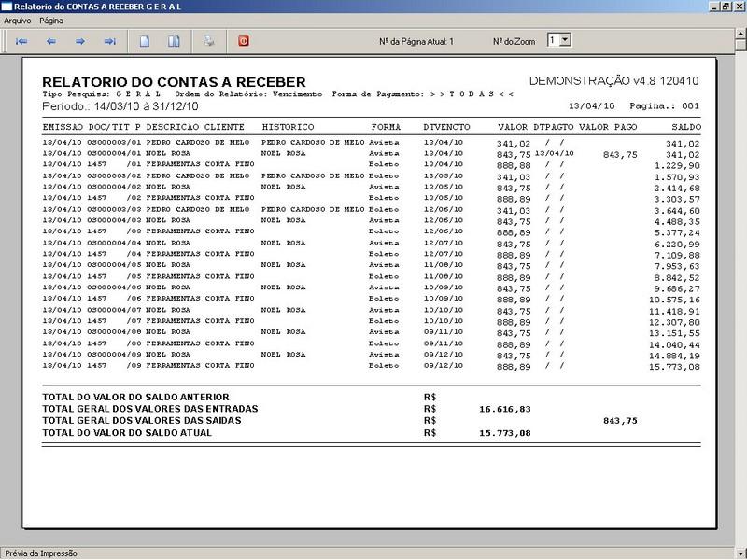The height and width of the screenshot is (560, 747).
Task: Click the FORMA column header
Action: click(x=386, y=127)
